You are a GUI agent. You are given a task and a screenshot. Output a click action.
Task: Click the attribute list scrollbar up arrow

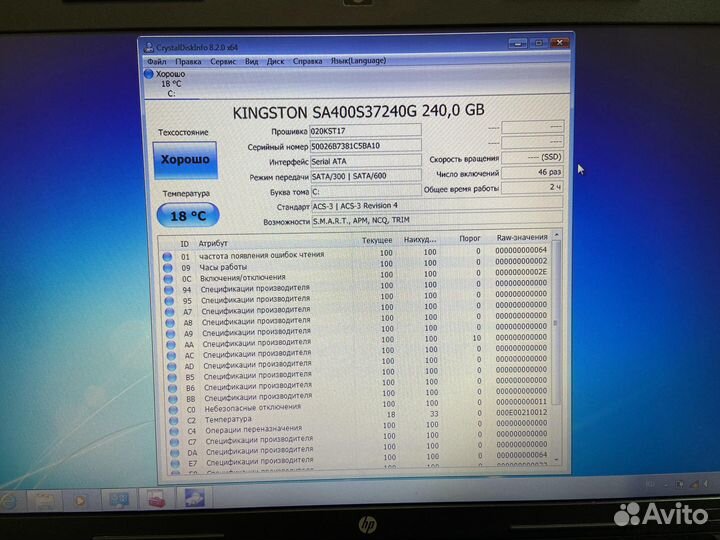[557, 235]
